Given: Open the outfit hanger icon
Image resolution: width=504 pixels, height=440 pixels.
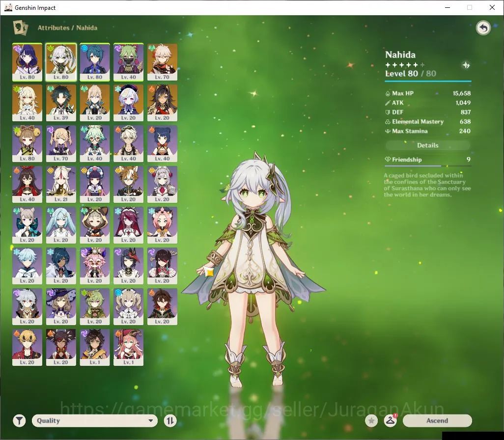Looking at the screenshot, I should point(391,420).
